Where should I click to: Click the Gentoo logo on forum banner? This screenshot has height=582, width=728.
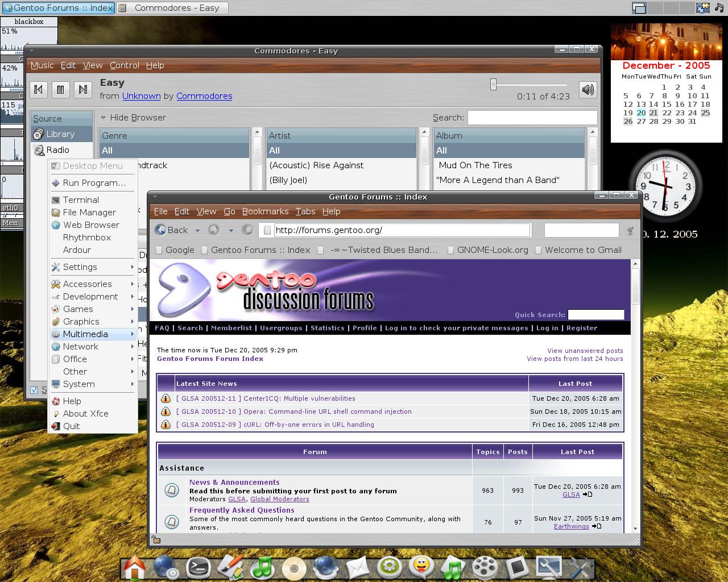[184, 290]
